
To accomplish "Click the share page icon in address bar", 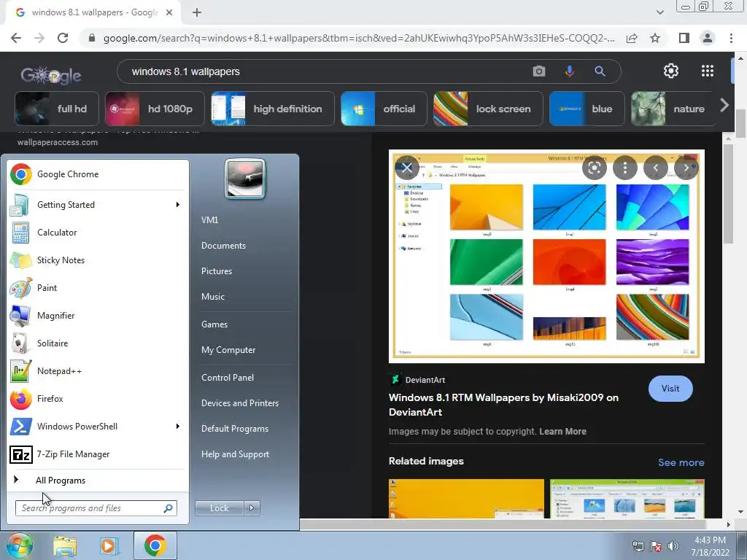I will tap(632, 38).
